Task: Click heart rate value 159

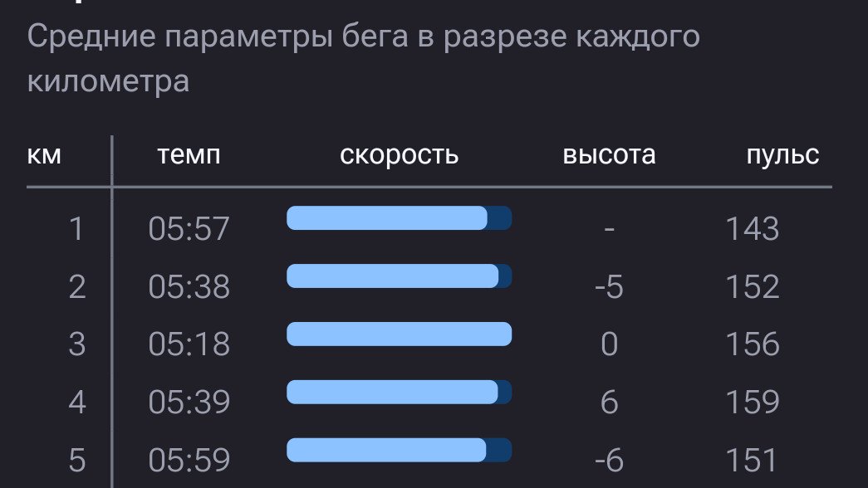Action: point(753,402)
